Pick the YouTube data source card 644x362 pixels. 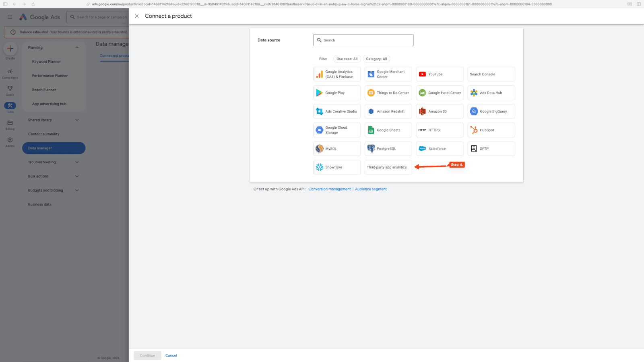click(x=440, y=74)
